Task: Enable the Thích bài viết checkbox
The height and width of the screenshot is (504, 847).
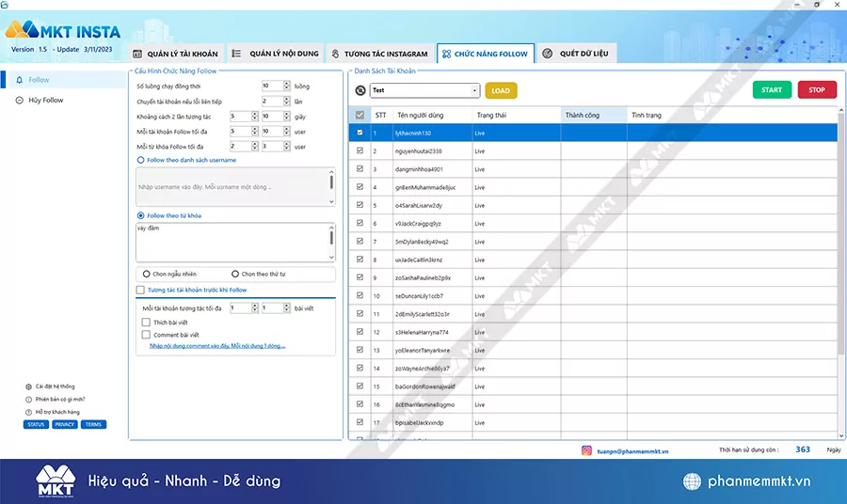Action: [146, 322]
